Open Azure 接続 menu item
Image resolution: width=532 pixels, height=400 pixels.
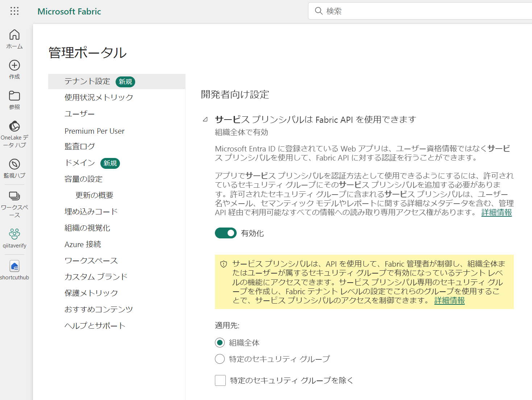[x=83, y=245]
